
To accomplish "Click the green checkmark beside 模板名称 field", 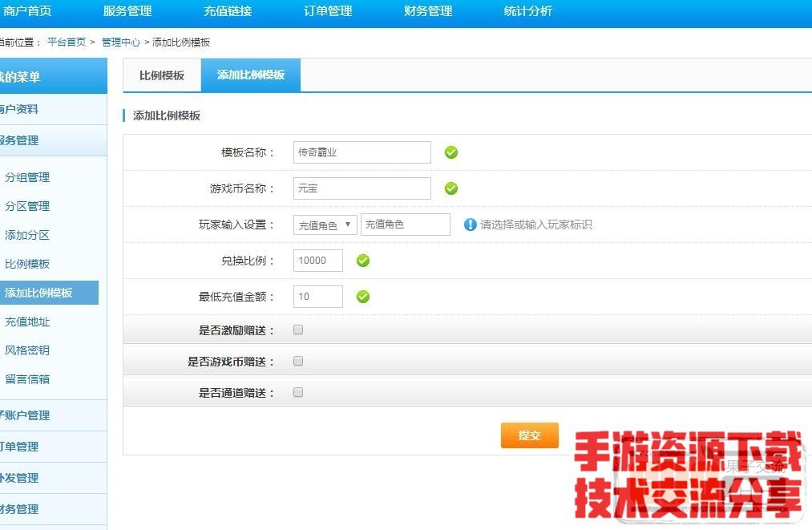I will pyautogui.click(x=451, y=152).
